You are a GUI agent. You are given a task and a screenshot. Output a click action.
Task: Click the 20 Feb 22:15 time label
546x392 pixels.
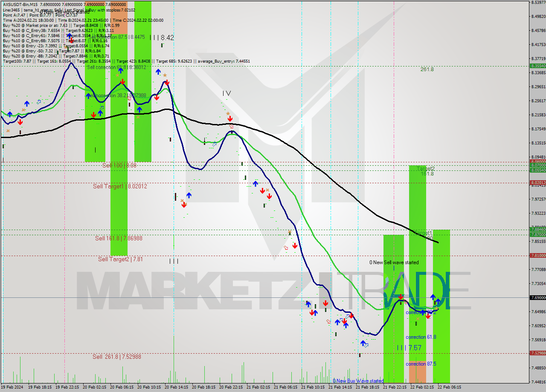231,387
